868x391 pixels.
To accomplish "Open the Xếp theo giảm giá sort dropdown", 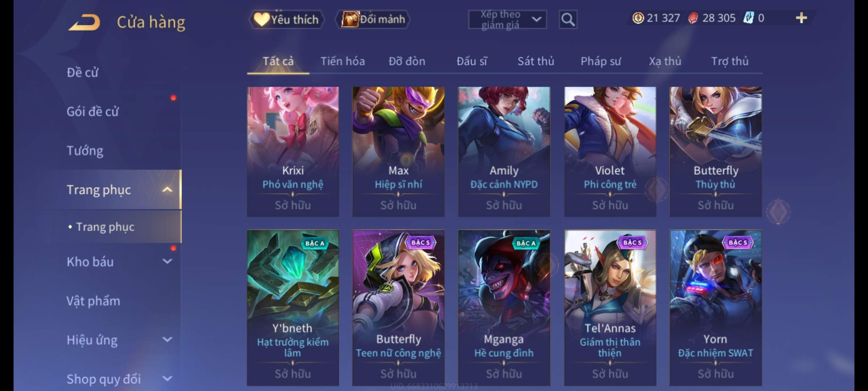I will click(507, 20).
